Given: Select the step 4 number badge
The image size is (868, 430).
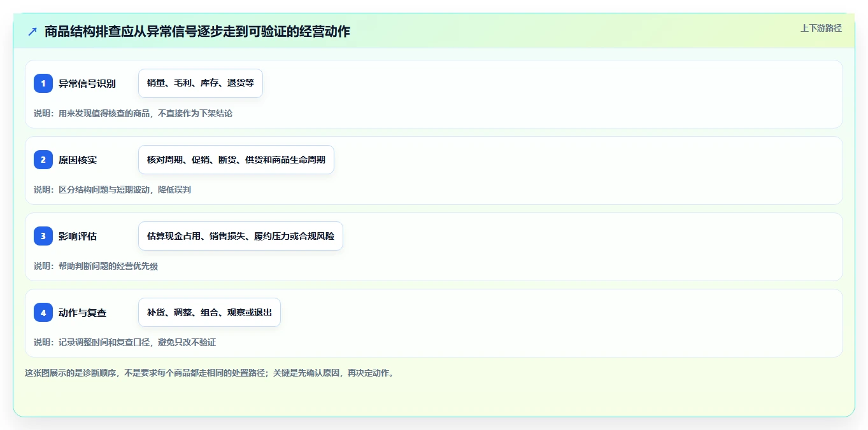Looking at the screenshot, I should click(x=43, y=312).
